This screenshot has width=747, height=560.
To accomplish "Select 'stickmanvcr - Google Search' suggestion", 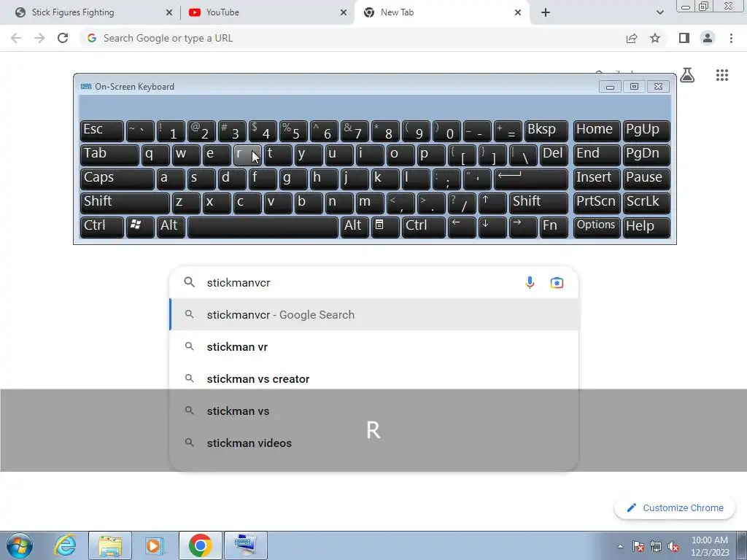I will tap(374, 315).
